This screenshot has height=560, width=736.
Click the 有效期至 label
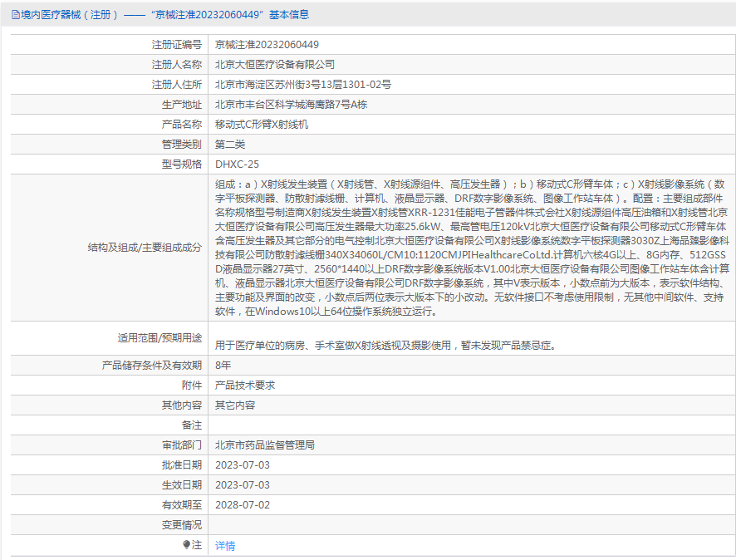[182, 505]
